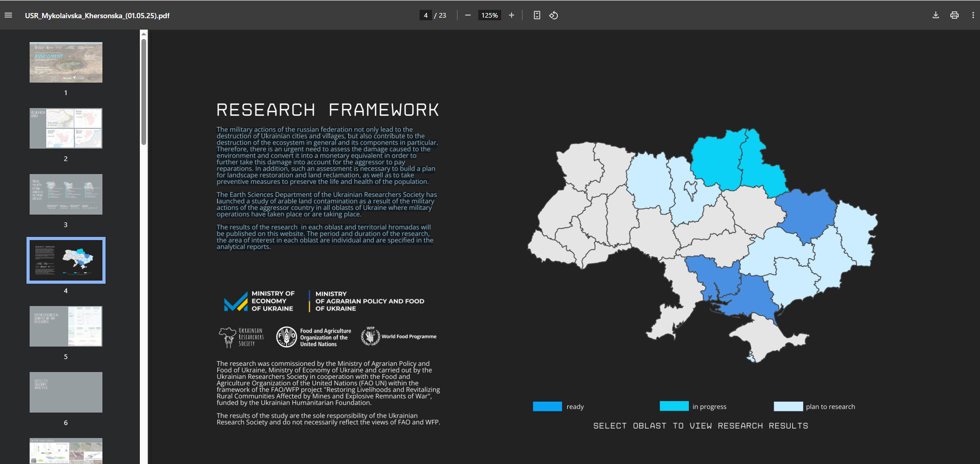The image size is (980, 464).
Task: Click 'SELECT OBLAST TO VIEW RESEARCH RESULTS' text
Action: (x=701, y=426)
